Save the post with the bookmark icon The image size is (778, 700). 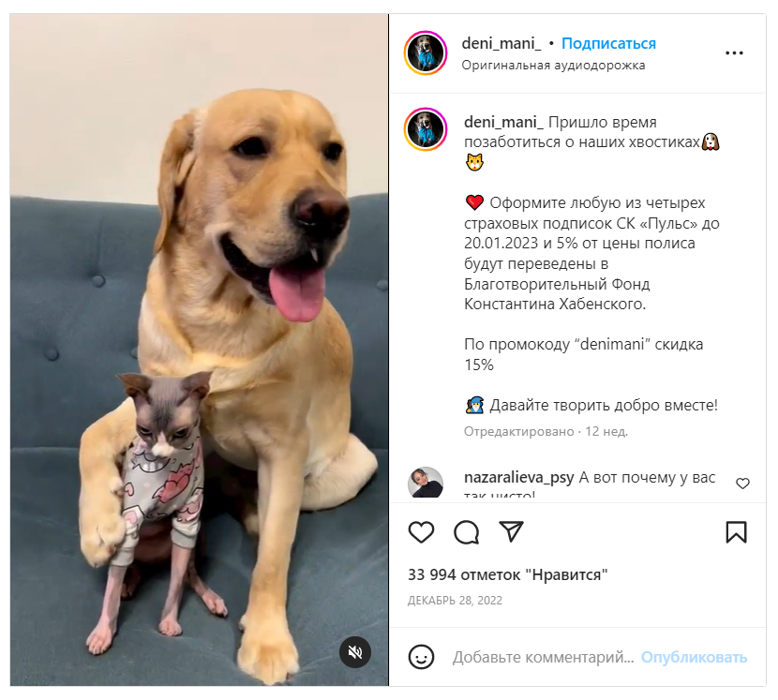736,532
